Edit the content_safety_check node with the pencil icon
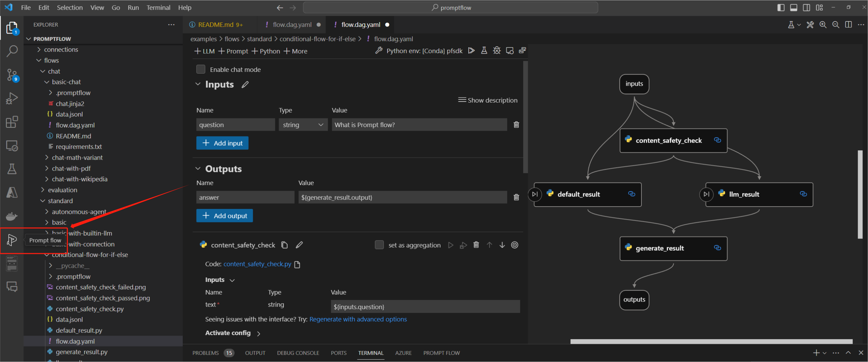 point(299,245)
